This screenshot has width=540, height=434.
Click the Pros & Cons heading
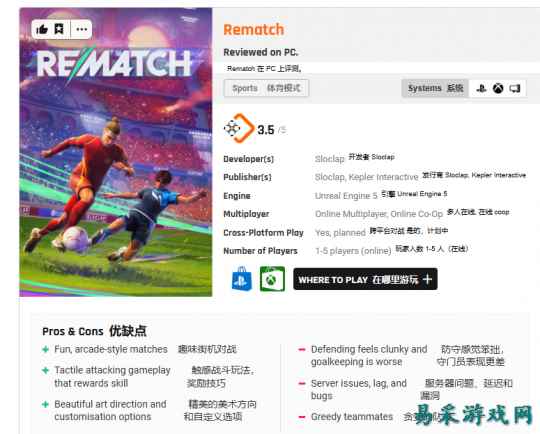(73, 331)
